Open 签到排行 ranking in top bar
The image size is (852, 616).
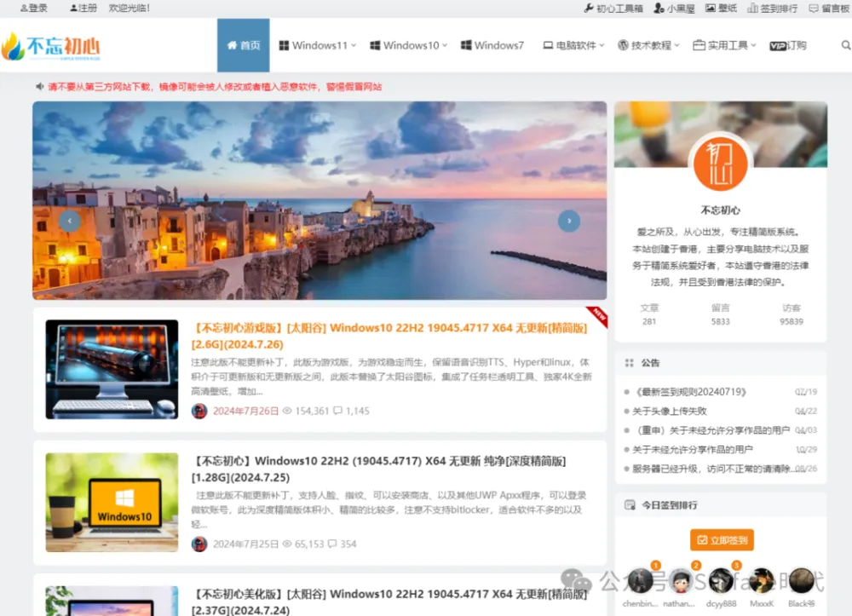click(772, 9)
